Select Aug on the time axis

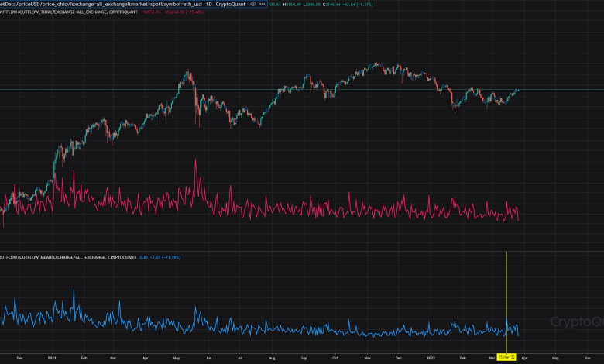coord(272,359)
